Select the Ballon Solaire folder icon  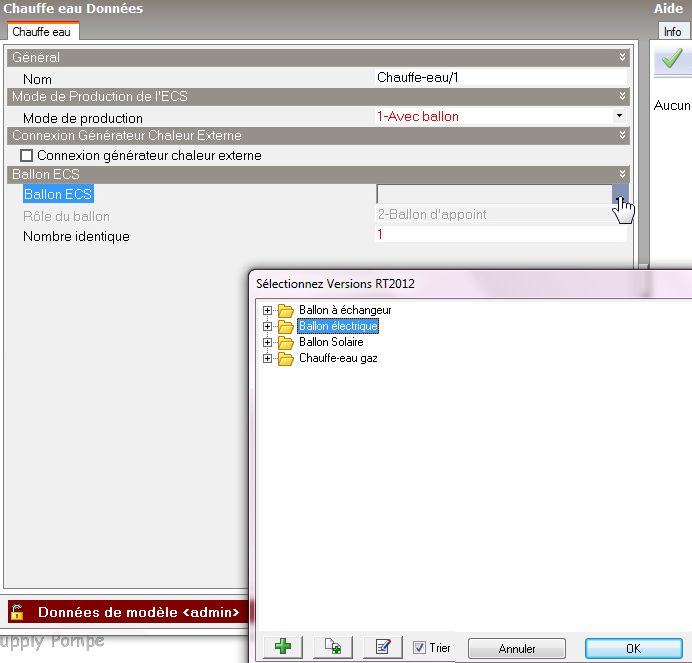tap(285, 343)
